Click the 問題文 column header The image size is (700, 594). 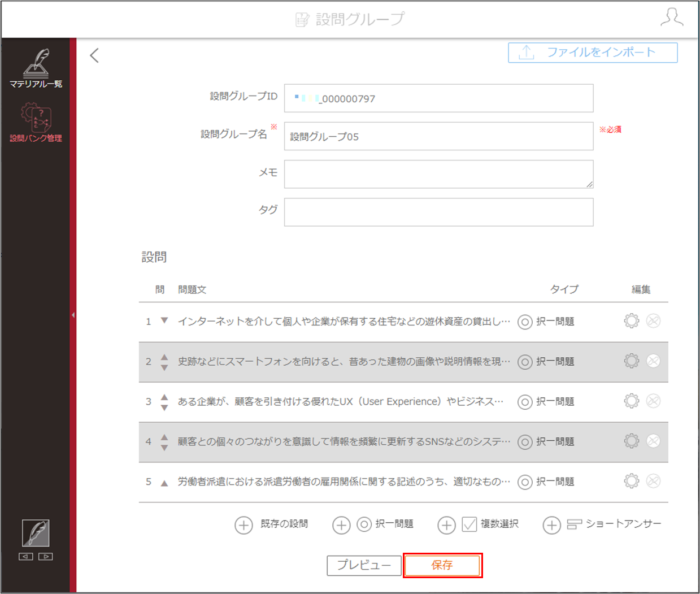(x=192, y=289)
